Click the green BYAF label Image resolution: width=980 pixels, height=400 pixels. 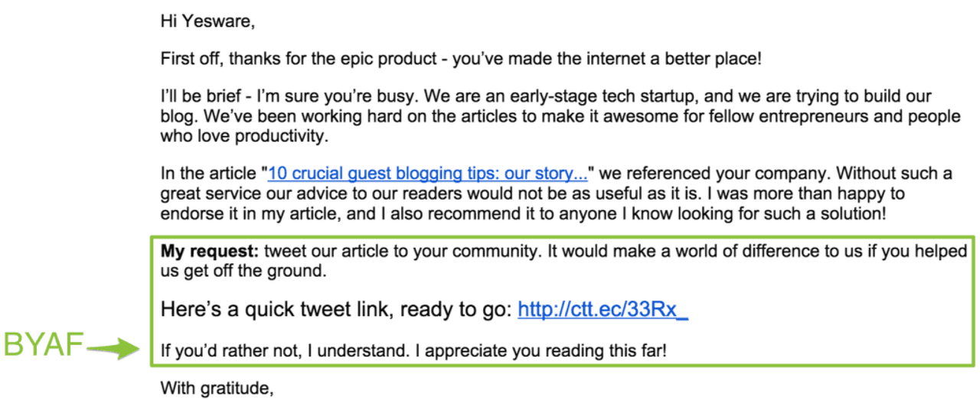pos(43,346)
